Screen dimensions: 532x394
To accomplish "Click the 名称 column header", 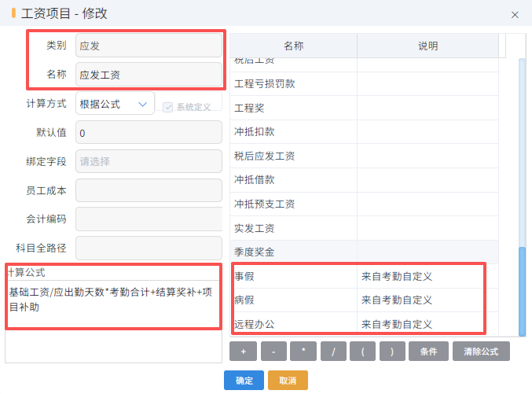I will (x=293, y=46).
